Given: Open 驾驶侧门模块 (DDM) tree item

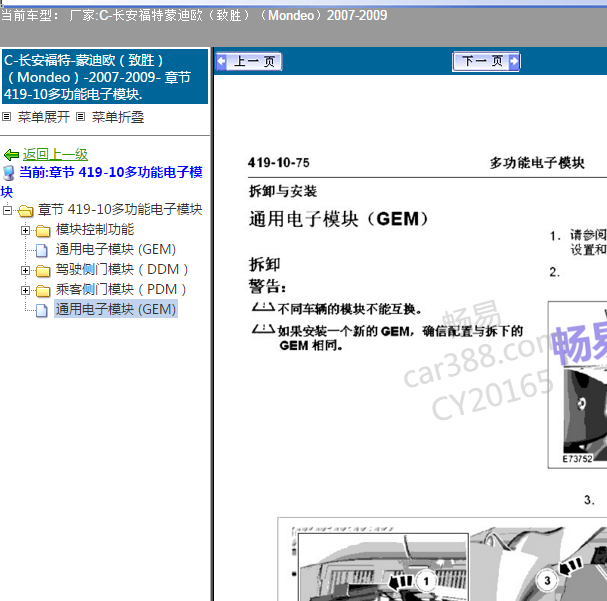Looking at the screenshot, I should [x=122, y=269].
